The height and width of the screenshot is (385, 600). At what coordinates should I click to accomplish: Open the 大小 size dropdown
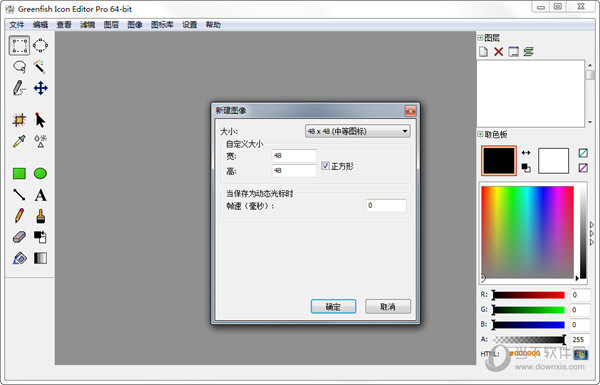pos(357,131)
